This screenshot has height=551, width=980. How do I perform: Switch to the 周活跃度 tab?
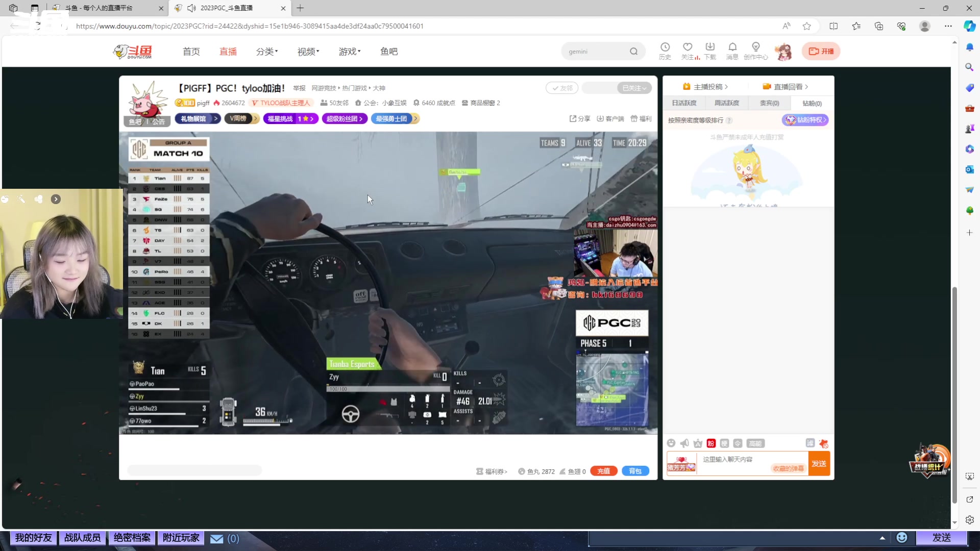pyautogui.click(x=727, y=103)
